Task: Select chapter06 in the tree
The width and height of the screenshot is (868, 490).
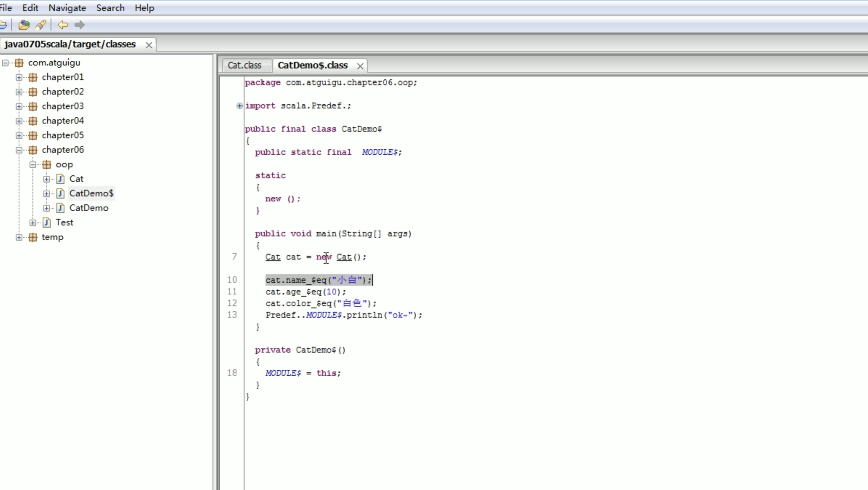Action: pyautogui.click(x=63, y=150)
